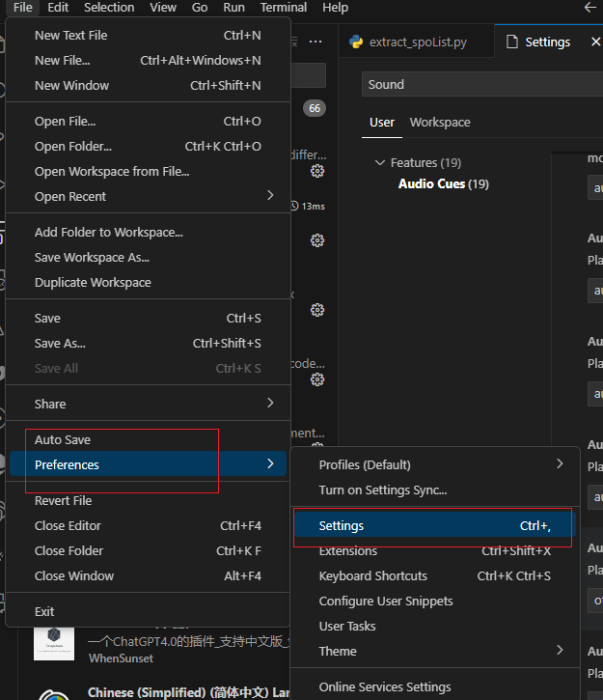Choose New Window
Screen dimensions: 603x700
click(148, 85)
